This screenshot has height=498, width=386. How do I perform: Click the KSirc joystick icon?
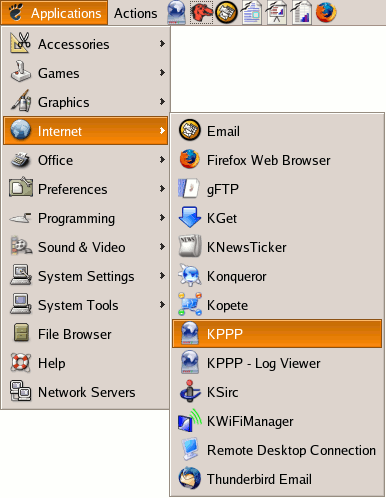[190, 391]
